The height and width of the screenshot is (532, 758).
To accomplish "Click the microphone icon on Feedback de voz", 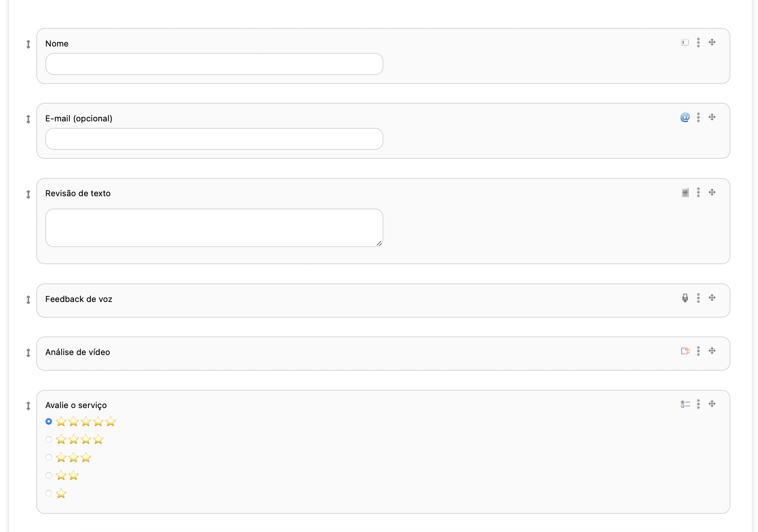I will click(x=685, y=298).
